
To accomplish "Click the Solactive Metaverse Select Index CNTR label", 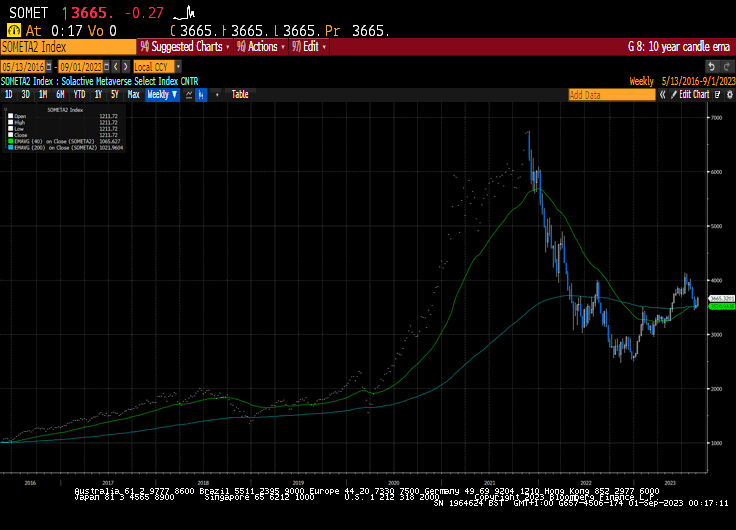I will click(130, 81).
